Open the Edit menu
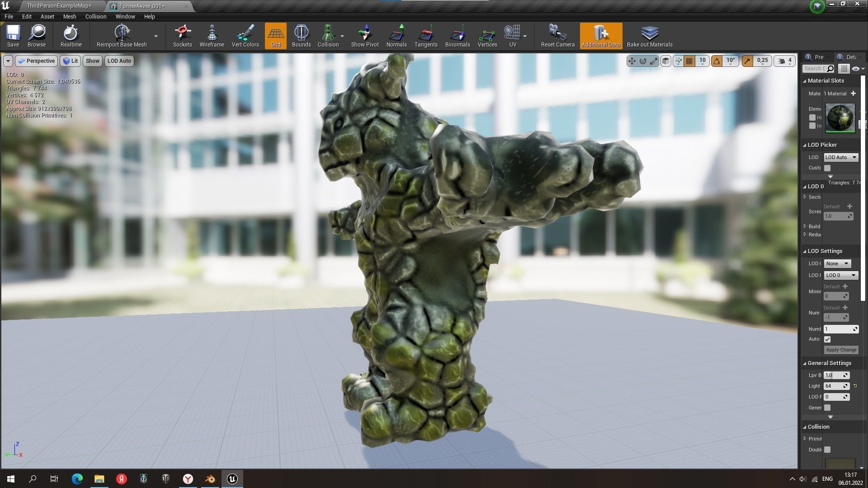 pyautogui.click(x=27, y=16)
